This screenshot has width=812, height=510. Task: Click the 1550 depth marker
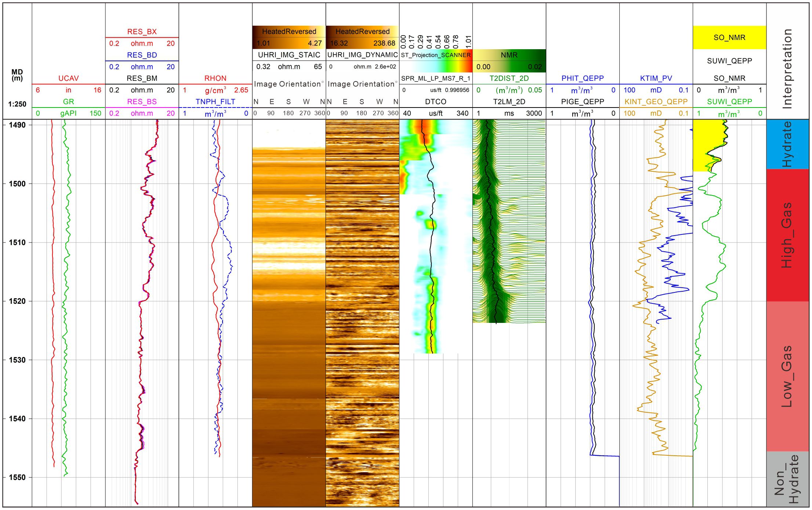coord(17,477)
